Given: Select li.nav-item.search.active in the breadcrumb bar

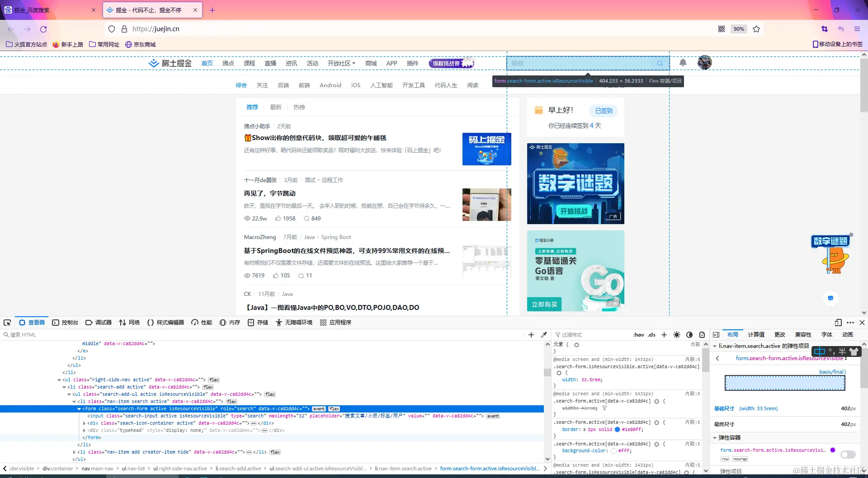Looking at the screenshot, I should [403, 469].
